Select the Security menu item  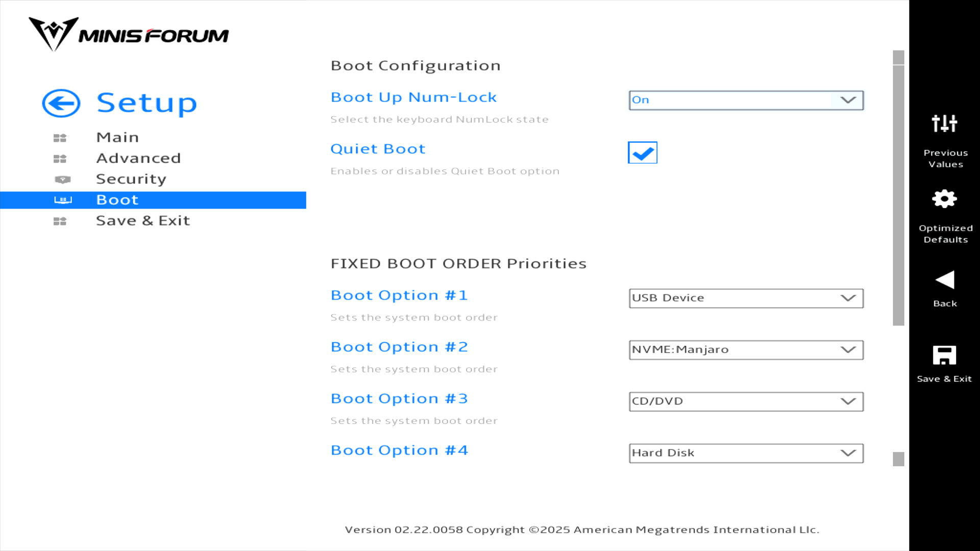131,179
